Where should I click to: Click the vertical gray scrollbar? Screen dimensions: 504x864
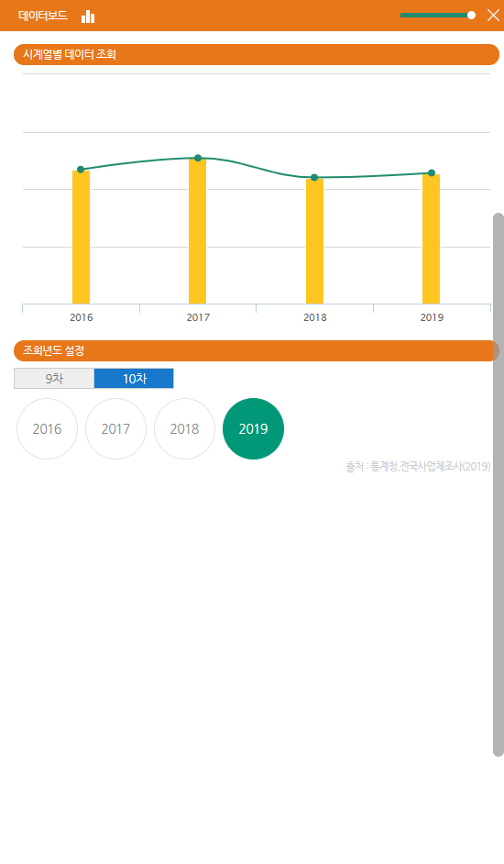(x=499, y=485)
